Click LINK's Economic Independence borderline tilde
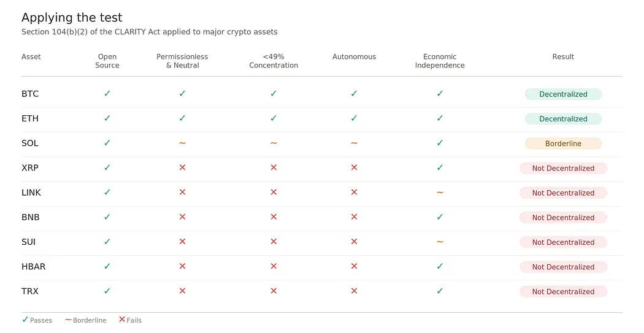Image resolution: width=644 pixels, height=333 pixels. click(440, 192)
